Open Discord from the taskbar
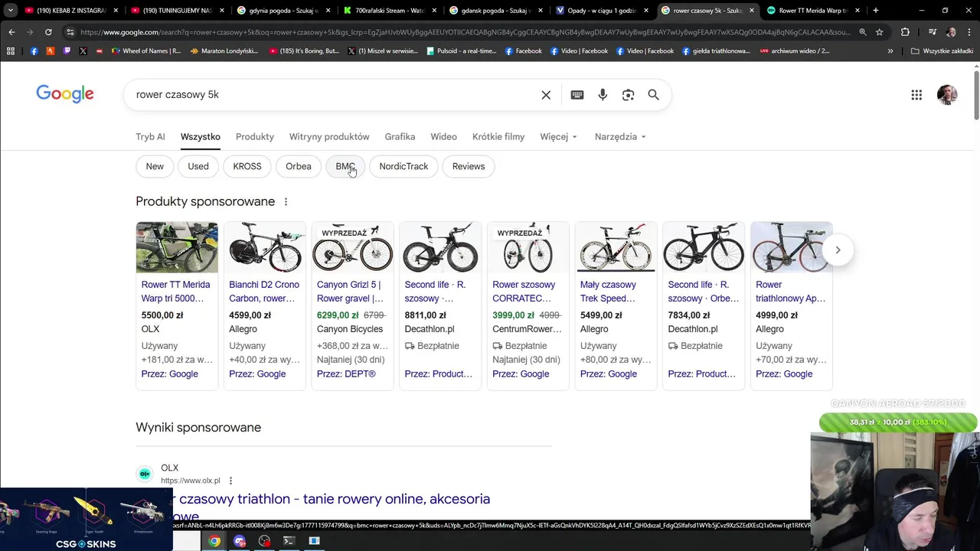The height and width of the screenshot is (551, 980). [240, 541]
